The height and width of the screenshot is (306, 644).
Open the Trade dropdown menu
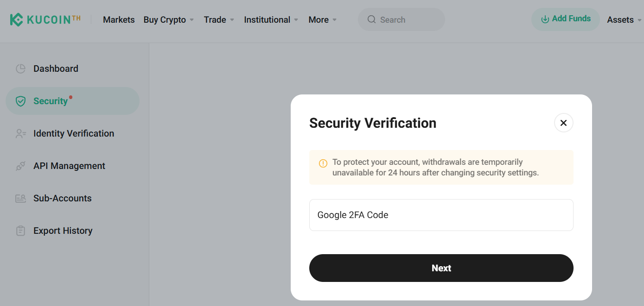click(218, 19)
